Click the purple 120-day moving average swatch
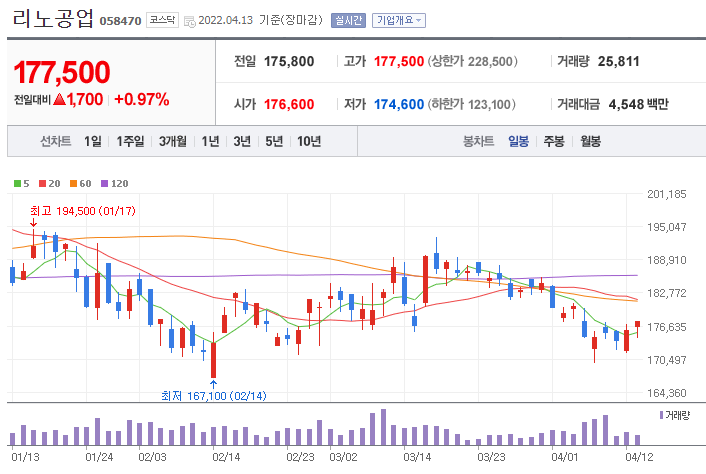Viewport: 706px width, 474px height. (104, 184)
